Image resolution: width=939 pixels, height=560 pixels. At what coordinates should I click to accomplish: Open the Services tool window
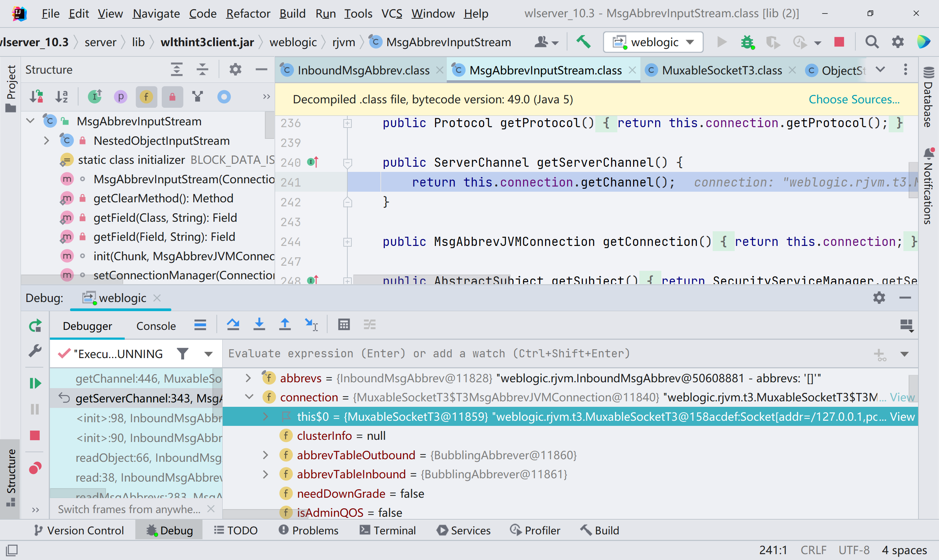point(464,530)
